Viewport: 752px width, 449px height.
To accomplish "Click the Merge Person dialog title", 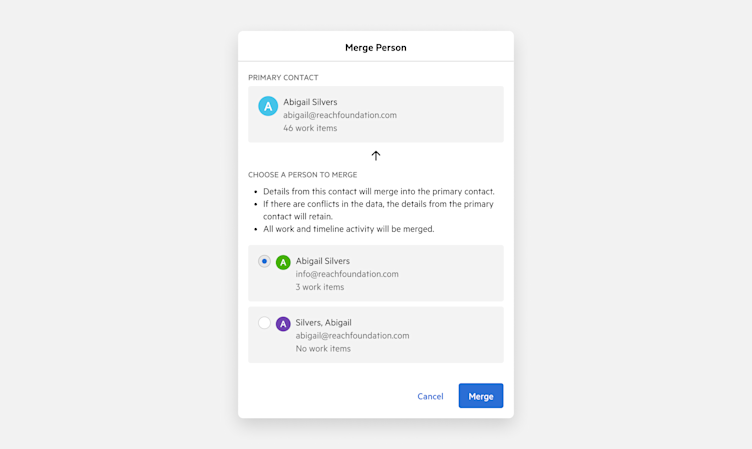I will (376, 47).
